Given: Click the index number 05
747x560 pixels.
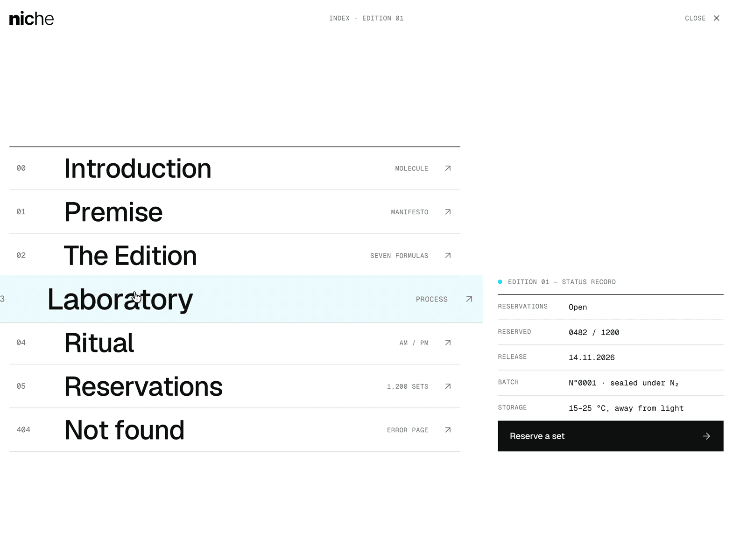Looking at the screenshot, I should click(21, 386).
